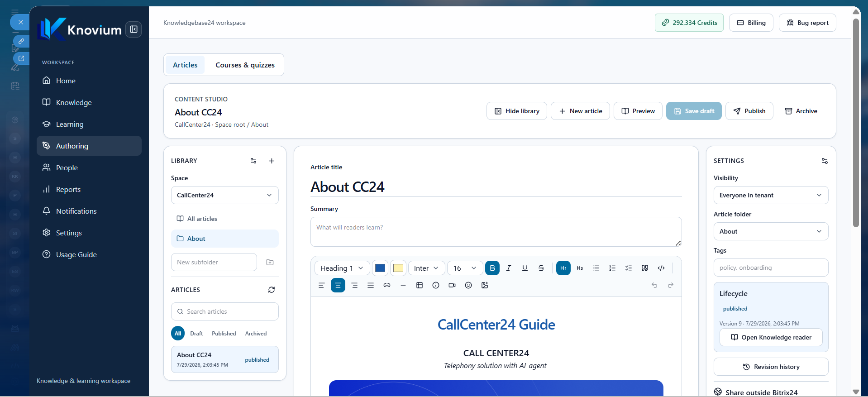Open the Visibility dropdown
The image size is (868, 397).
[771, 195]
